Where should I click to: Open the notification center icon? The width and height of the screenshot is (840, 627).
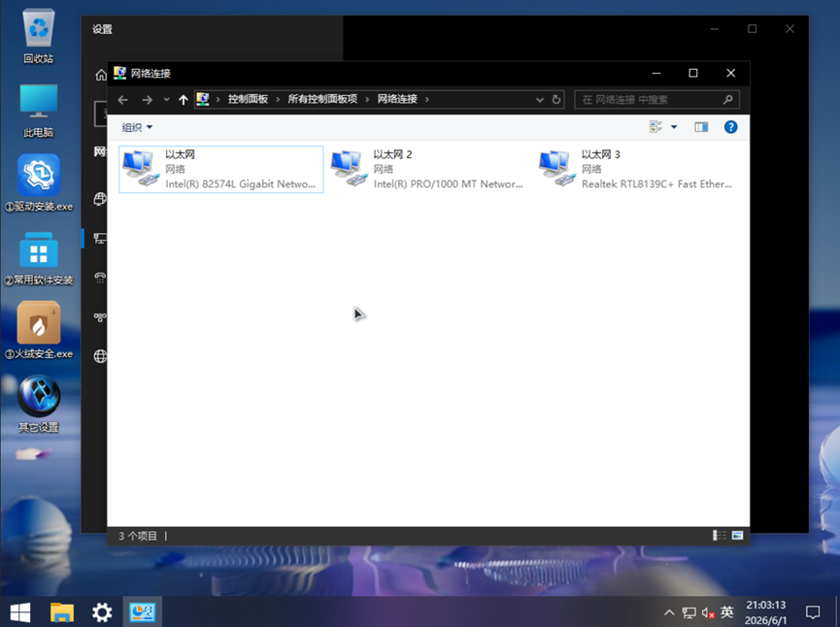(813, 612)
